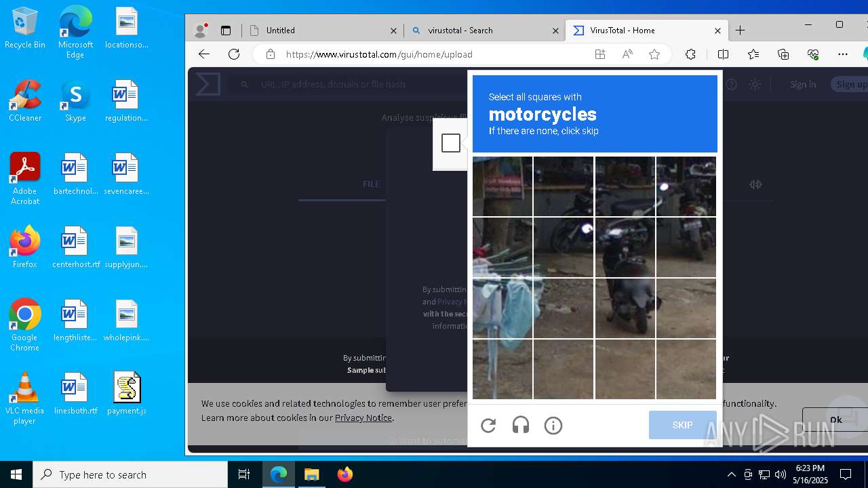Open File Explorer from taskbar
The height and width of the screenshot is (488, 868).
311,474
